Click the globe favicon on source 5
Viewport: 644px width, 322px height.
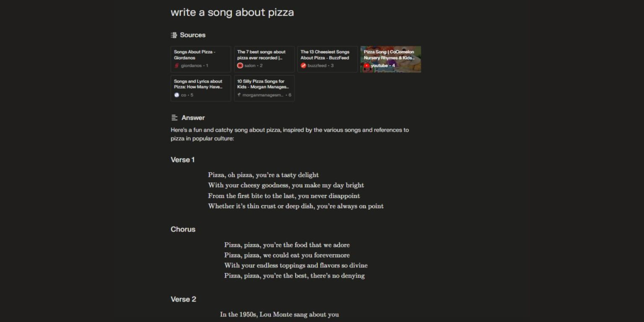tap(177, 95)
